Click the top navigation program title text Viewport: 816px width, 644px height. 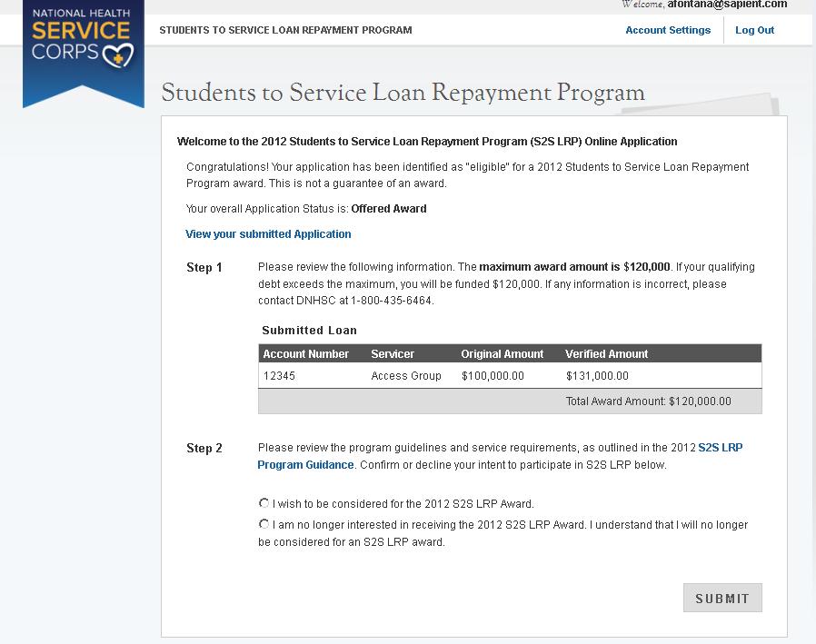(x=285, y=30)
